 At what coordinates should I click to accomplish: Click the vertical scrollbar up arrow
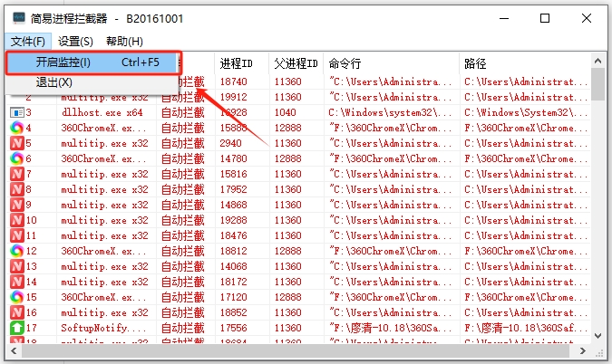tap(597, 61)
